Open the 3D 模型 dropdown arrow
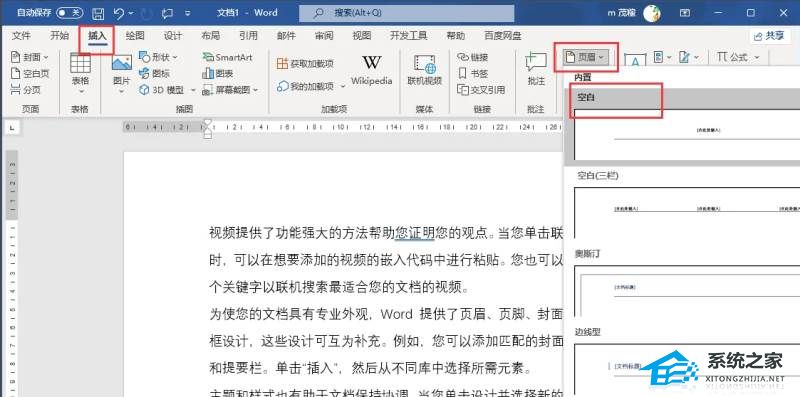The width and height of the screenshot is (800, 397). coord(193,90)
